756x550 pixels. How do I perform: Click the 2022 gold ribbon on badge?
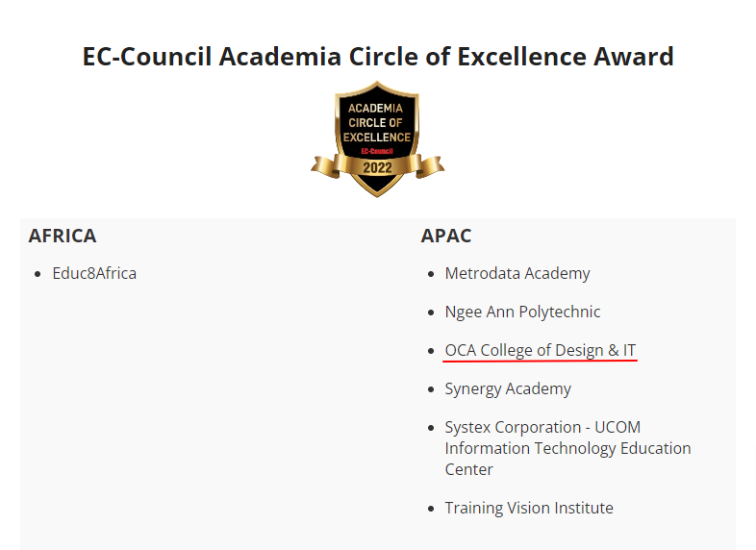(377, 167)
